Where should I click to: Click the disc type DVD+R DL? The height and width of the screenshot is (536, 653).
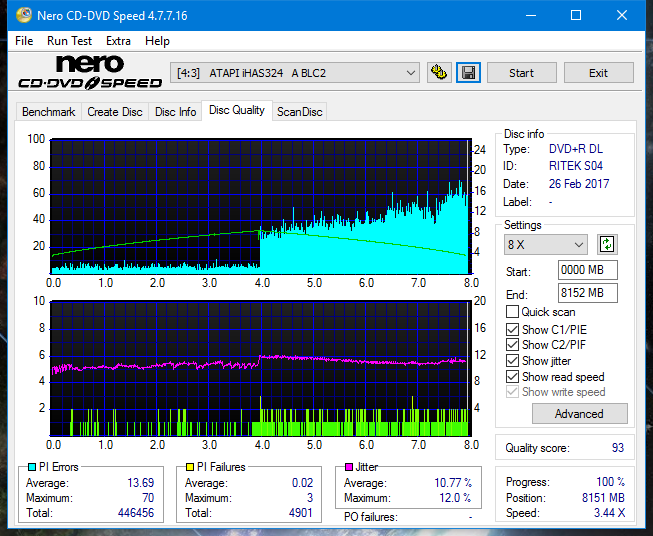[x=576, y=149]
